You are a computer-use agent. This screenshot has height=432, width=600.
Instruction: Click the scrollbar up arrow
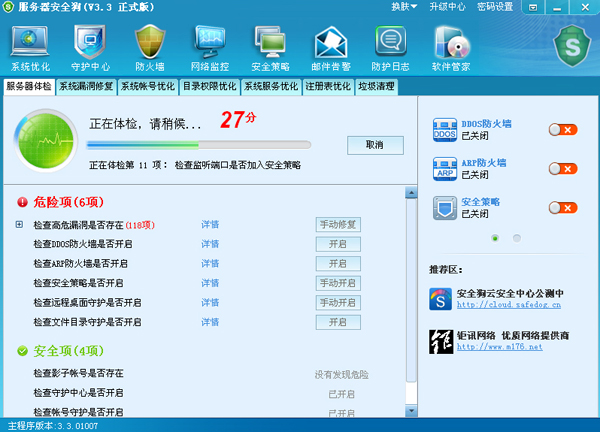[x=411, y=192]
